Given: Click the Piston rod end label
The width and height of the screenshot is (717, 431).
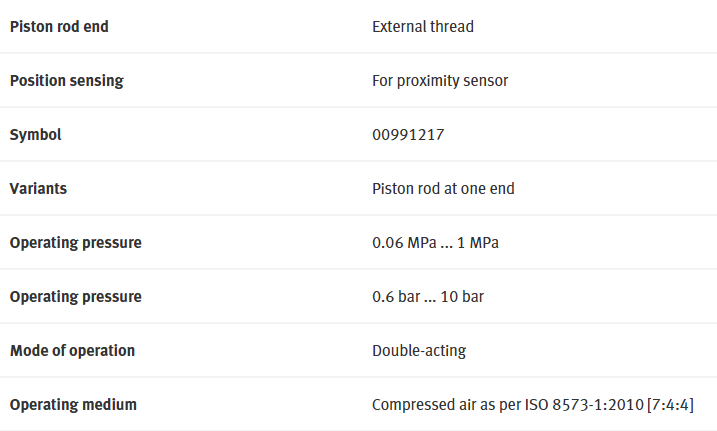Looking at the screenshot, I should (x=59, y=27).
